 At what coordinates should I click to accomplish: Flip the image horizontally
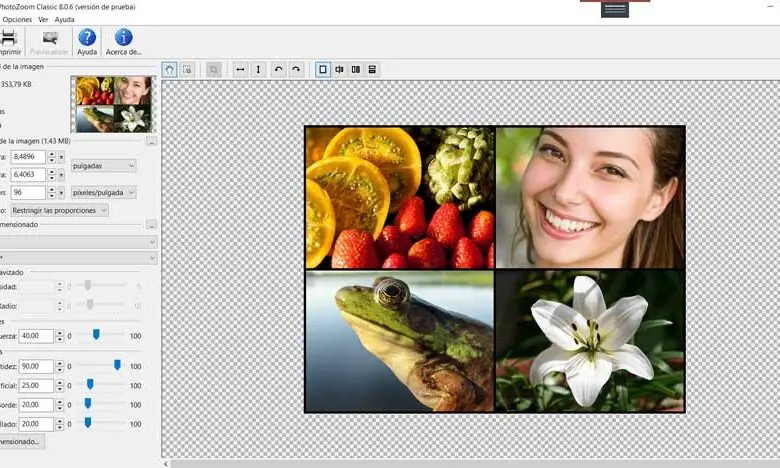(x=240, y=69)
